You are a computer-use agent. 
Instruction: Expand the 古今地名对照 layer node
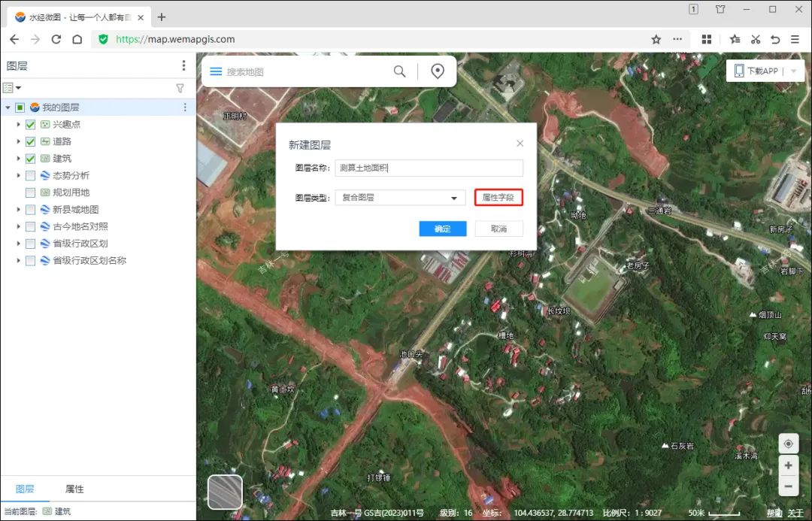point(18,226)
